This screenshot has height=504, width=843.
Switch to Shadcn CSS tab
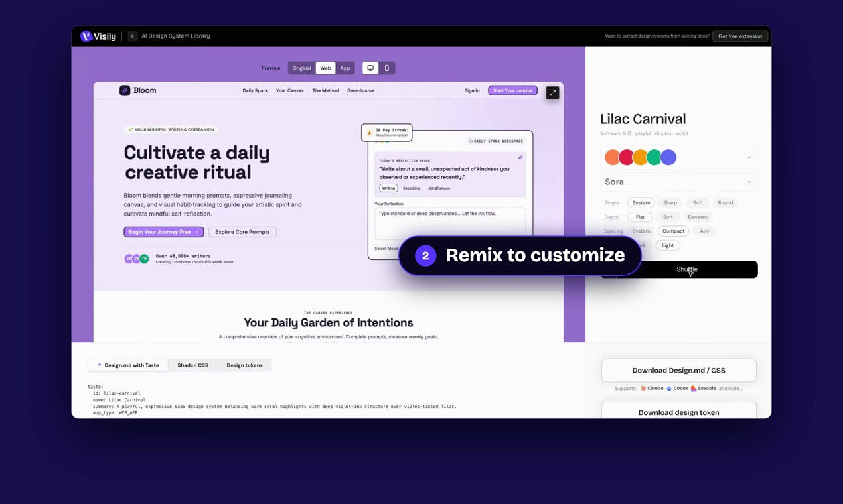[192, 365]
